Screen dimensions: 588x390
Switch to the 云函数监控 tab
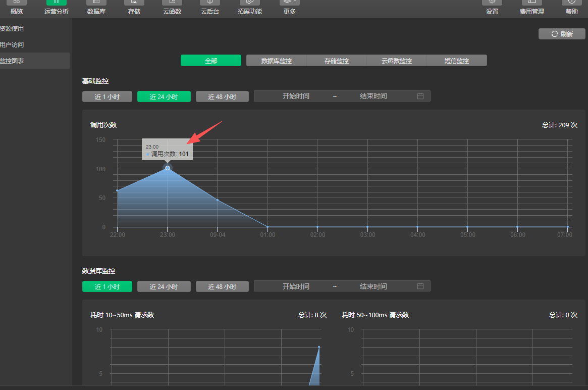(396, 61)
